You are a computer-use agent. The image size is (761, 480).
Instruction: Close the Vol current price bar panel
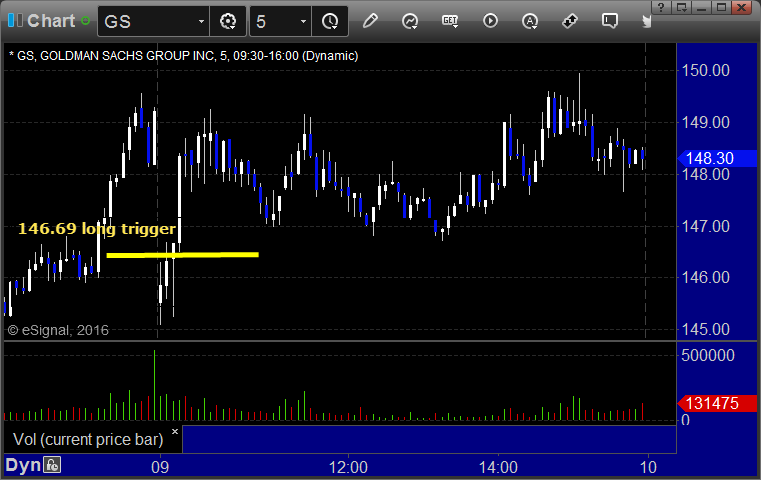[x=175, y=431]
